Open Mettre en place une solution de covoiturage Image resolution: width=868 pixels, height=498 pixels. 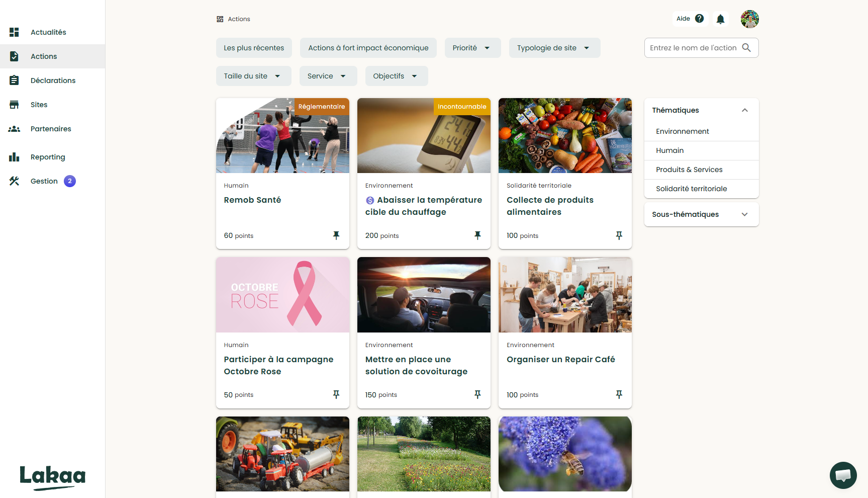pyautogui.click(x=417, y=366)
